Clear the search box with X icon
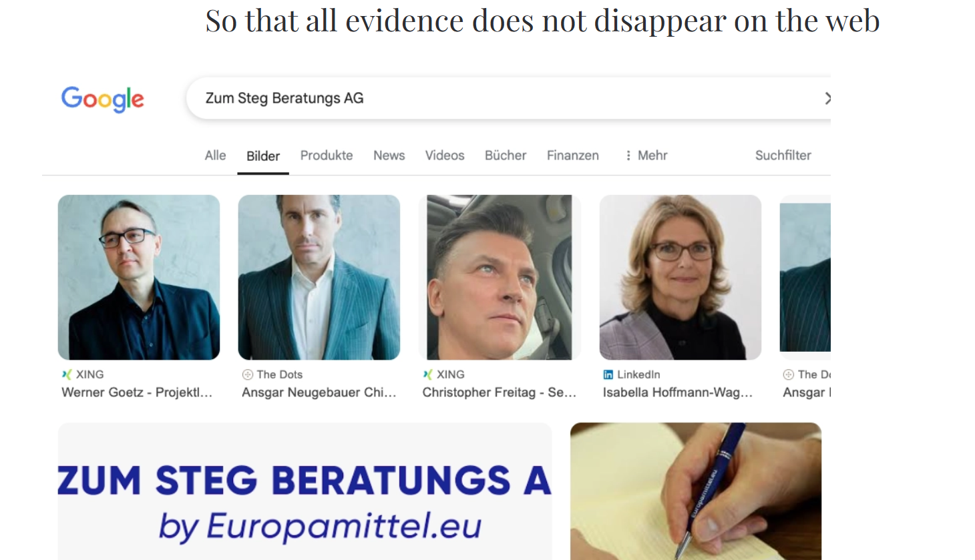Screen dimensions: 975x560 click(x=827, y=98)
